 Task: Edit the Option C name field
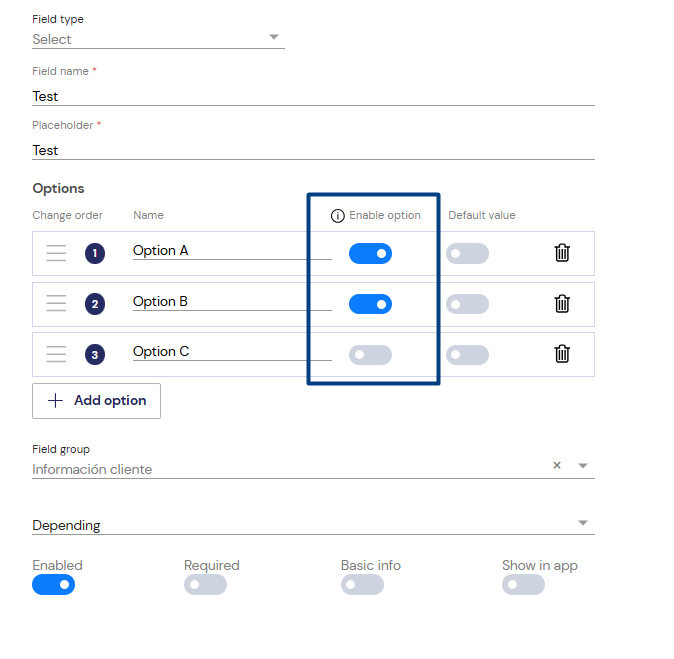(232, 352)
